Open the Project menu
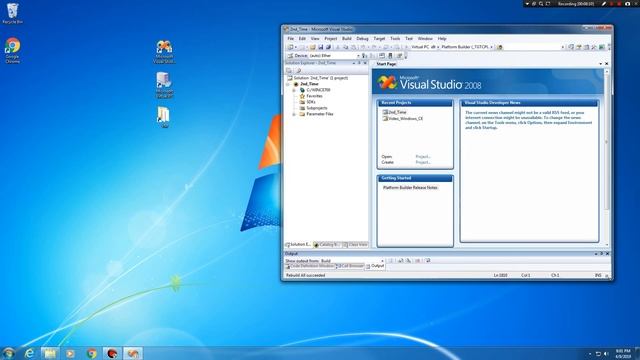The height and width of the screenshot is (360, 640). point(331,38)
